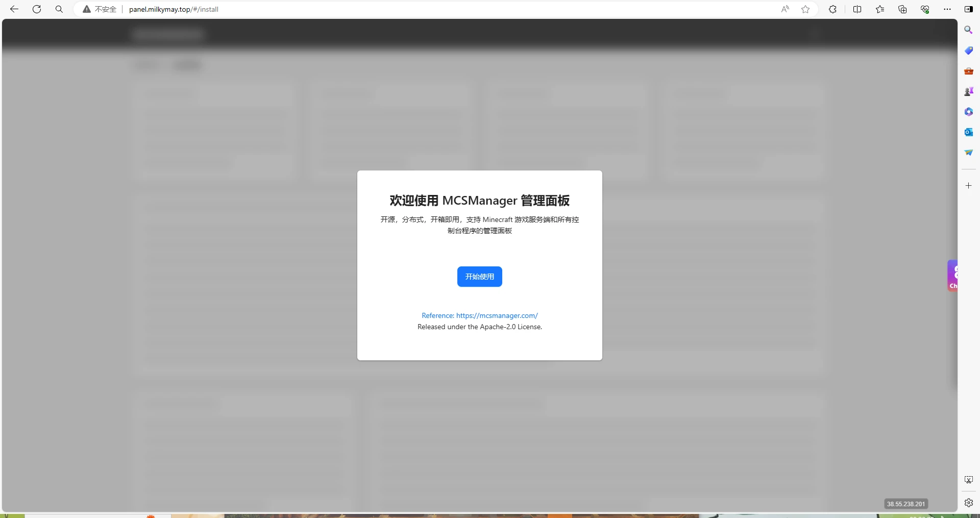Screen dimensions: 980x518
Task: Open the mcsmanager.com reference link
Action: click(479, 315)
